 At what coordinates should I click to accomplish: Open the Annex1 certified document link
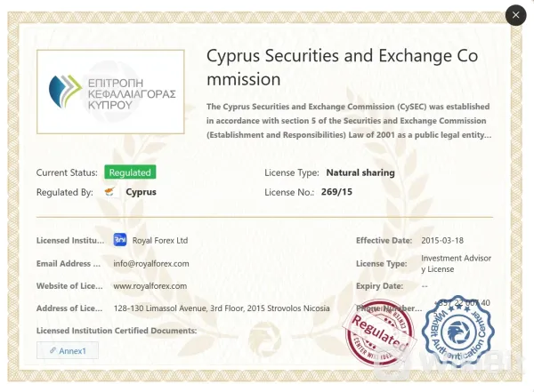[x=68, y=350]
